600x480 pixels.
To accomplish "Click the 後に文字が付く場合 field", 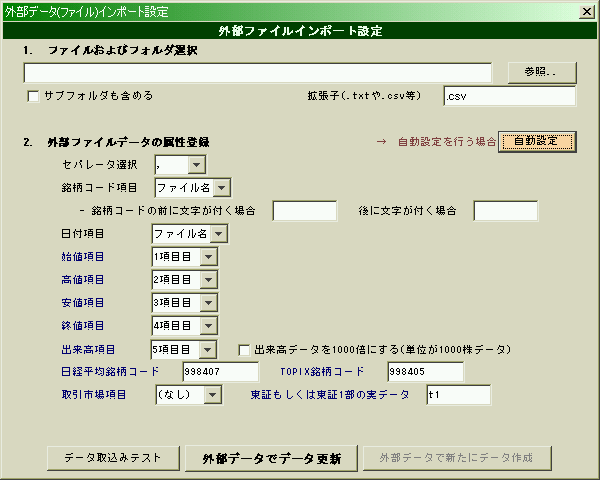I will point(506,211).
